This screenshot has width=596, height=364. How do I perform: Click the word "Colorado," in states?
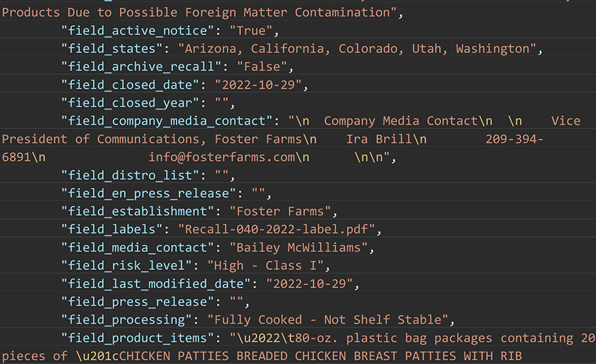371,48
